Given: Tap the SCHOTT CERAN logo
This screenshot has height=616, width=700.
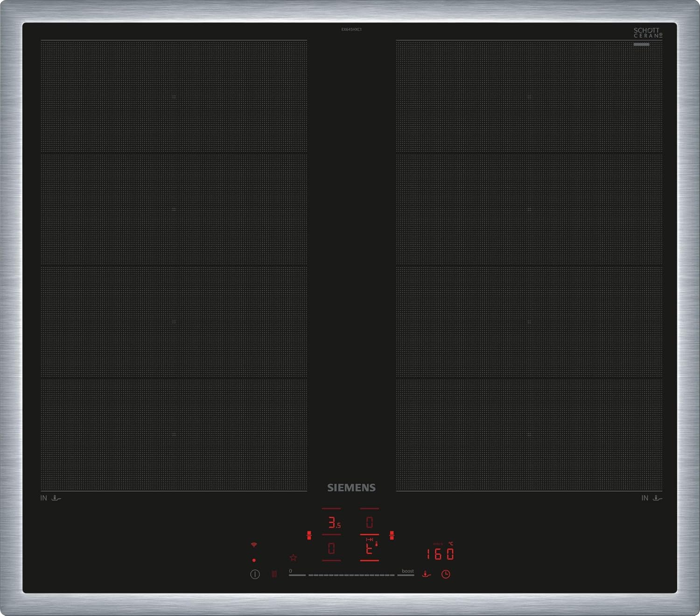Looking at the screenshot, I should (647, 33).
